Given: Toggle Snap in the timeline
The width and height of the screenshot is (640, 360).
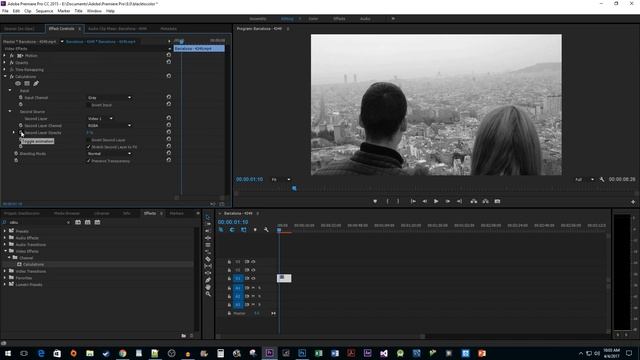Looking at the screenshot, I should point(232,230).
